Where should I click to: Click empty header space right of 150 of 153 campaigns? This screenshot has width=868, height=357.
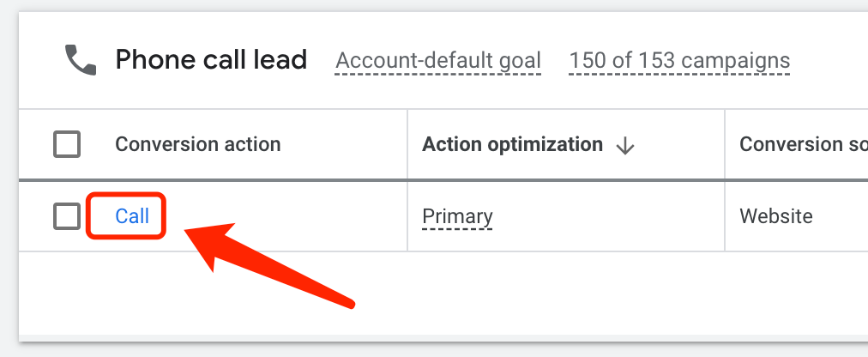pos(829,61)
